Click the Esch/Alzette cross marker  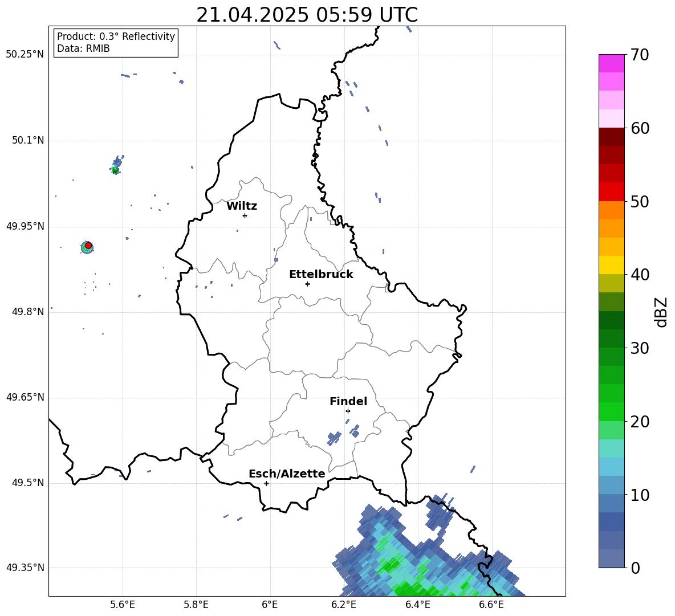tap(266, 483)
